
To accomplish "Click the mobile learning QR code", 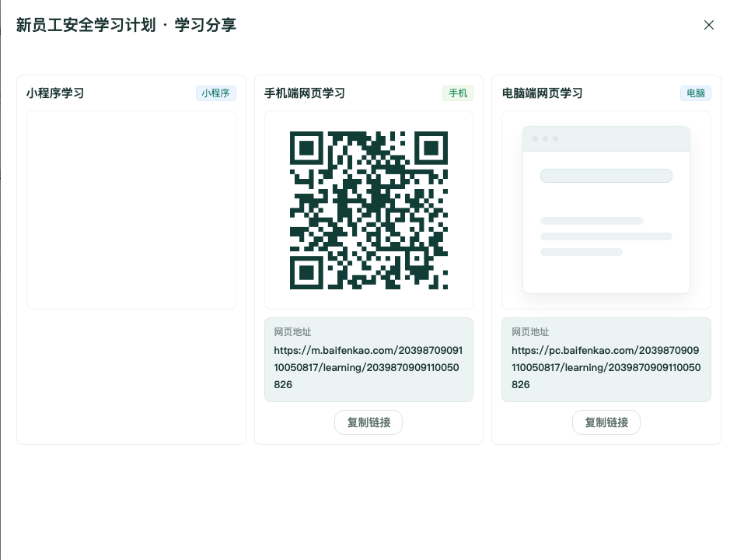I will [369, 210].
